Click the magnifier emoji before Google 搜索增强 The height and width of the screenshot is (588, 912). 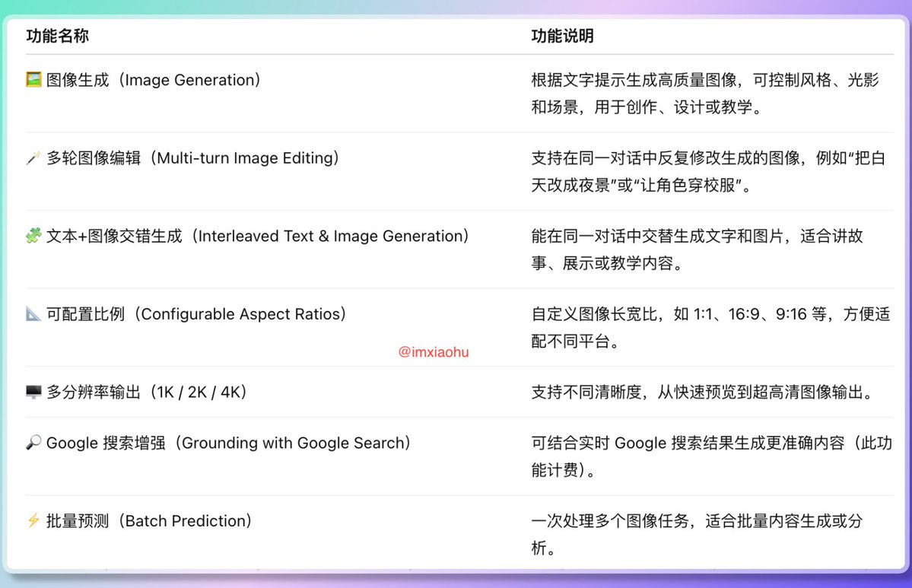click(x=33, y=443)
